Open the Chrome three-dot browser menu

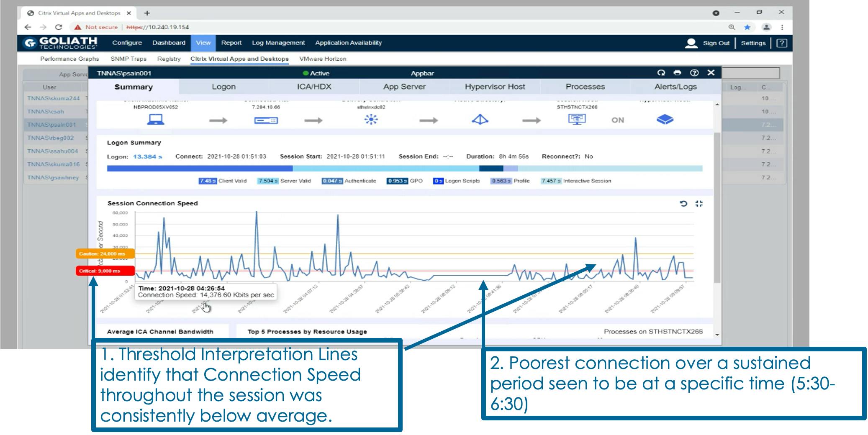[781, 27]
